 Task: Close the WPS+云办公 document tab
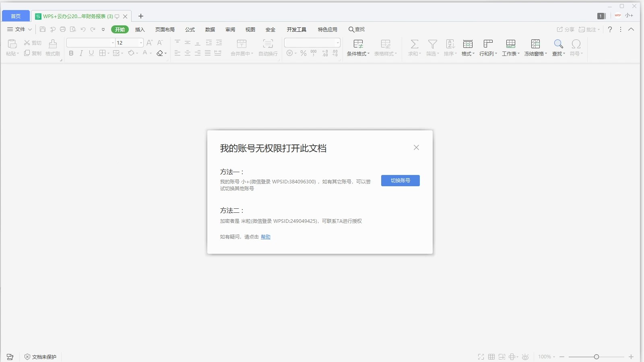click(125, 16)
